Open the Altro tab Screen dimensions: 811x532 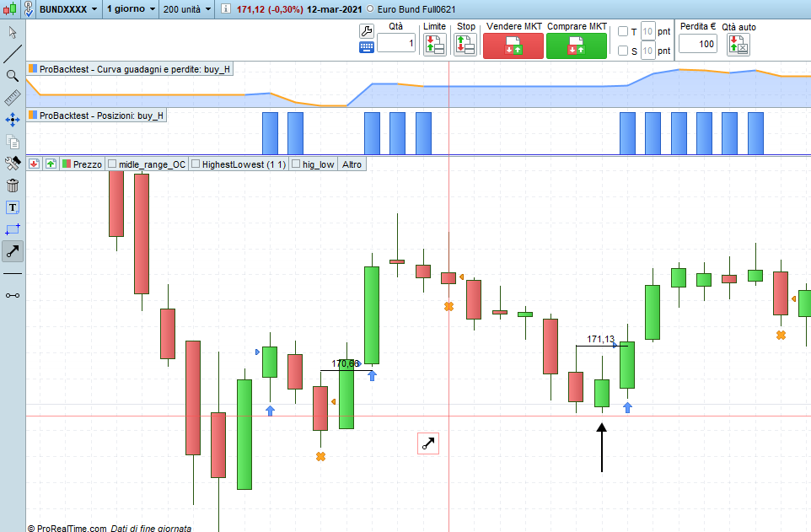pos(352,164)
